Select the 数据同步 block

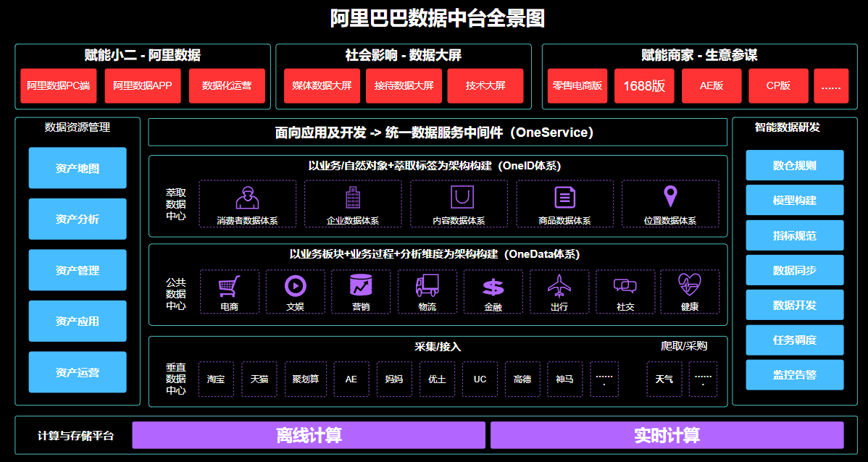point(795,270)
